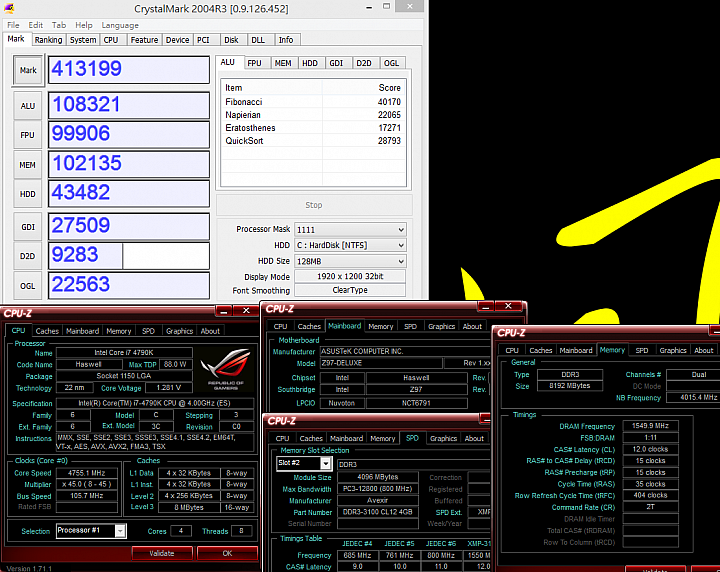Open the HDD Size 128MB dropdown
This screenshot has width=720, height=572.
[350, 261]
